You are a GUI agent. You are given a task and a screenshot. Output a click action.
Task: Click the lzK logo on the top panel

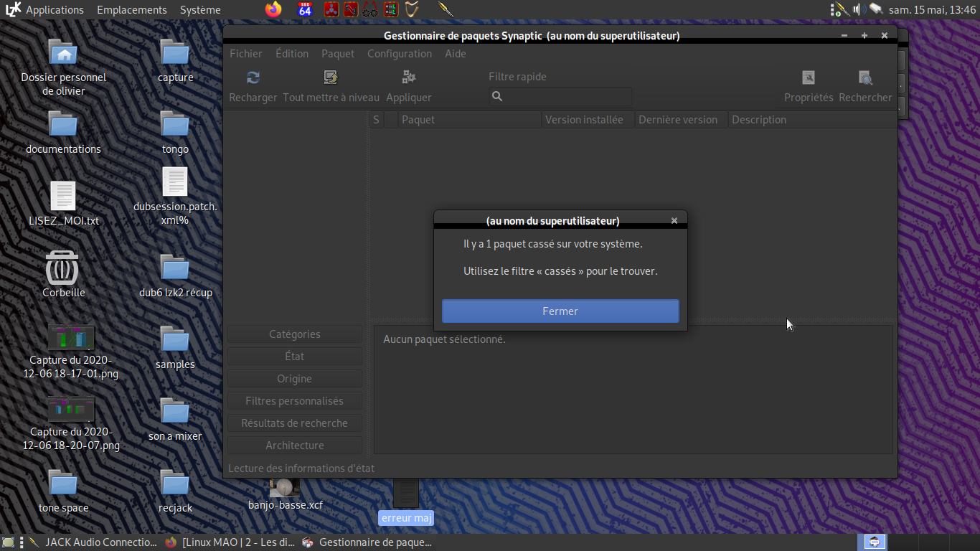pos(12,9)
